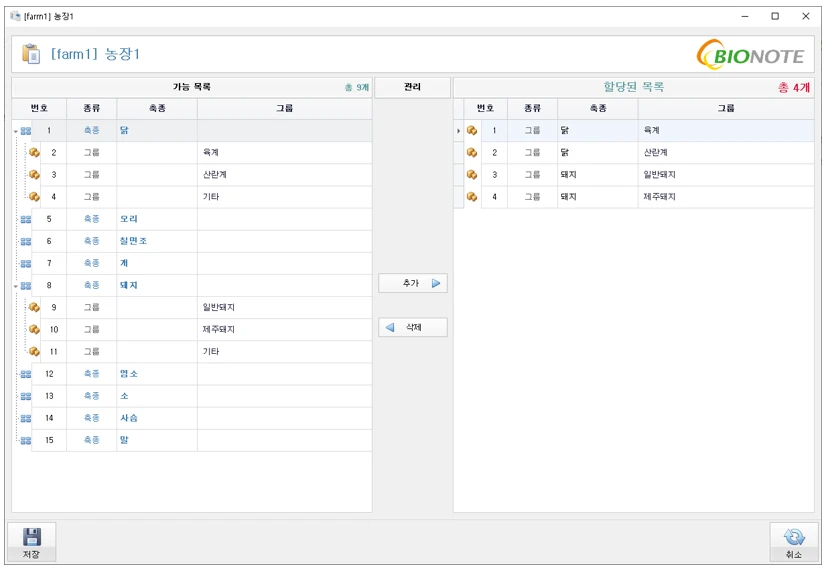The image size is (829, 571).
Task: Click assigned list icon for row 2 산란계
Action: [x=472, y=152]
